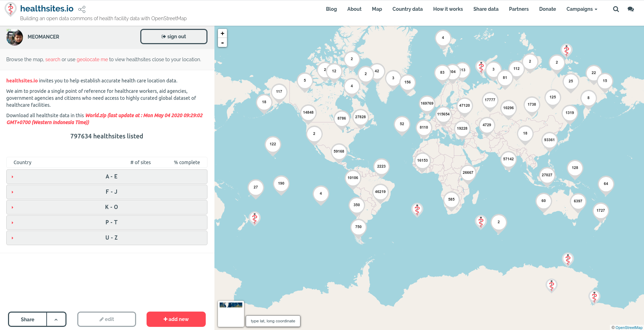This screenshot has width=644, height=330.
Task: Zoom out the map with minus button
Action: [x=222, y=42]
